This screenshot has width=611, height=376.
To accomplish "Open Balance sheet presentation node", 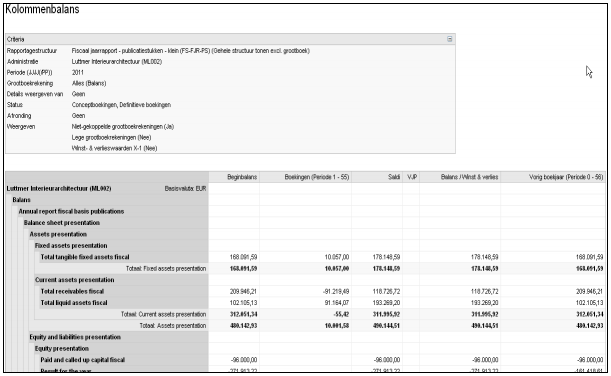I will point(62,223).
